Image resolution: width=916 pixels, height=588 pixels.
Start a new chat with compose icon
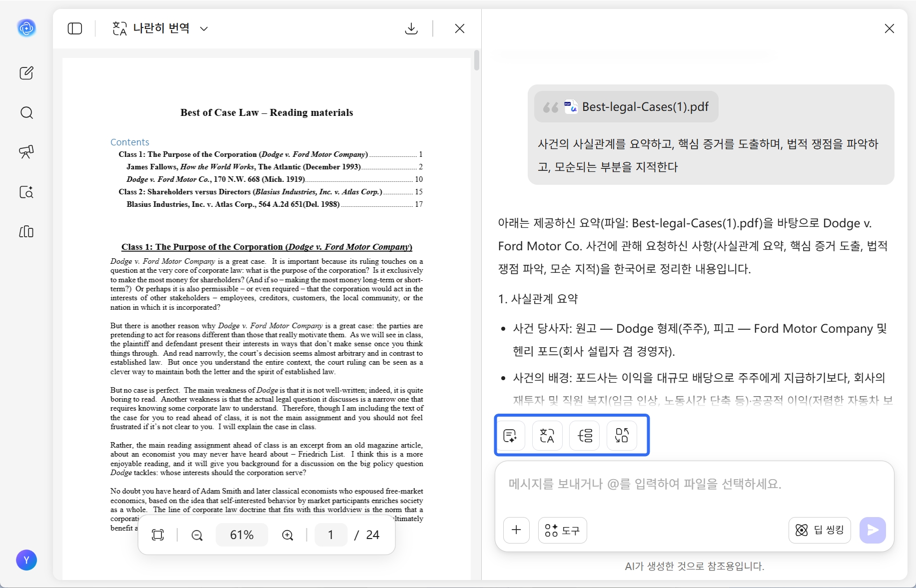coord(26,73)
